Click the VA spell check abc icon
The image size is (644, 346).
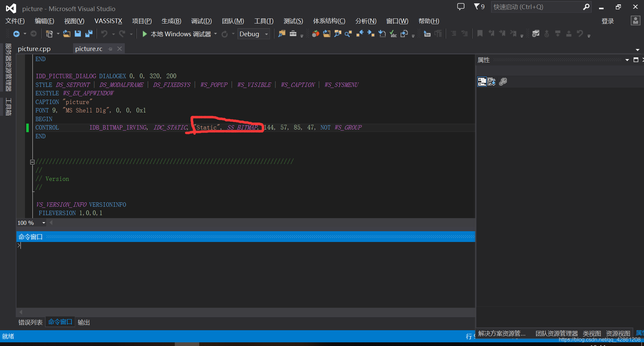point(393,34)
